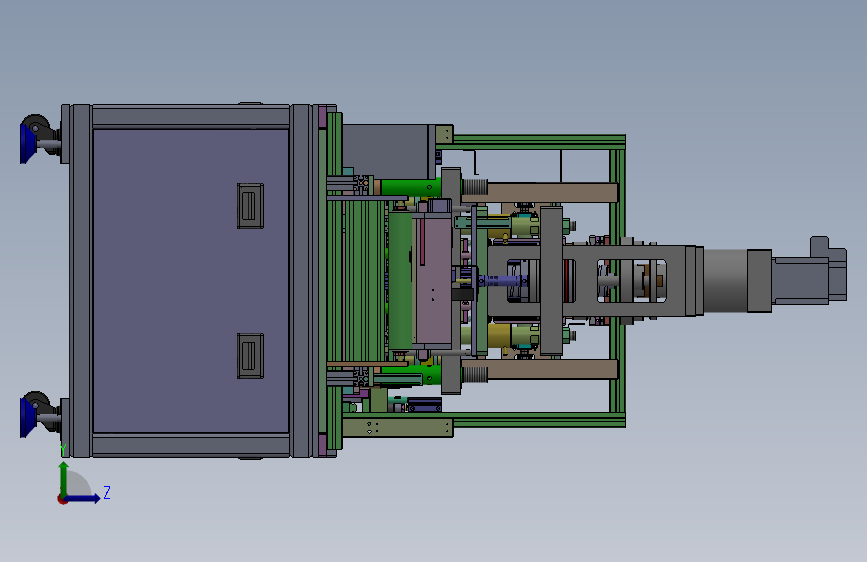867x562 pixels.
Task: Select the large purple cabinet door panel
Action: click(x=191, y=280)
